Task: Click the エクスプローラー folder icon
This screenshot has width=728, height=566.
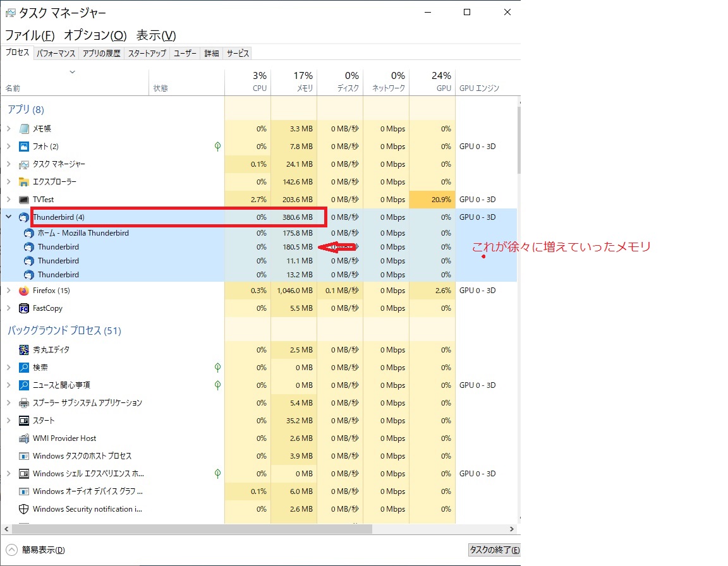Action: point(24,182)
